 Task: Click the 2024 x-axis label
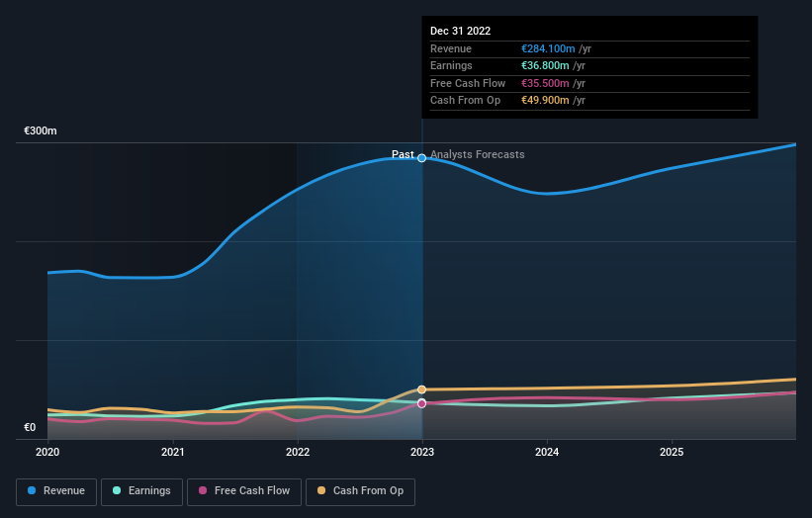click(547, 453)
